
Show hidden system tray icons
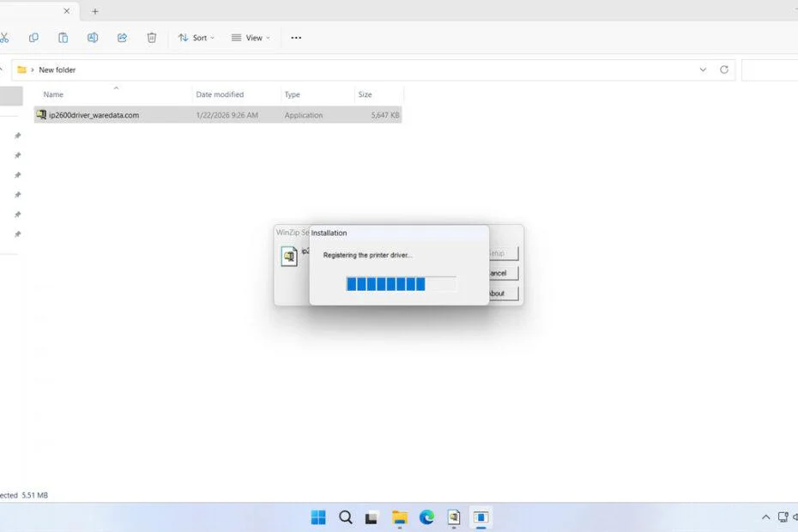pyautogui.click(x=765, y=517)
